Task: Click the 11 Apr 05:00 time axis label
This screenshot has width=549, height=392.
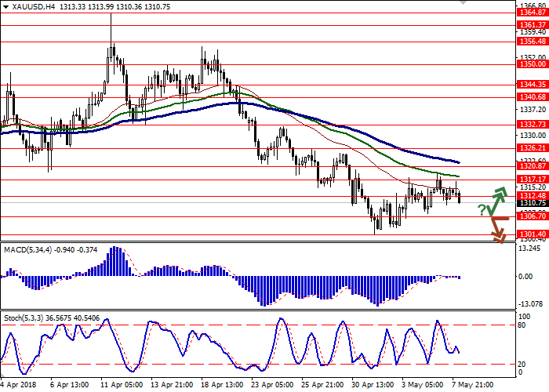Action: (120, 386)
